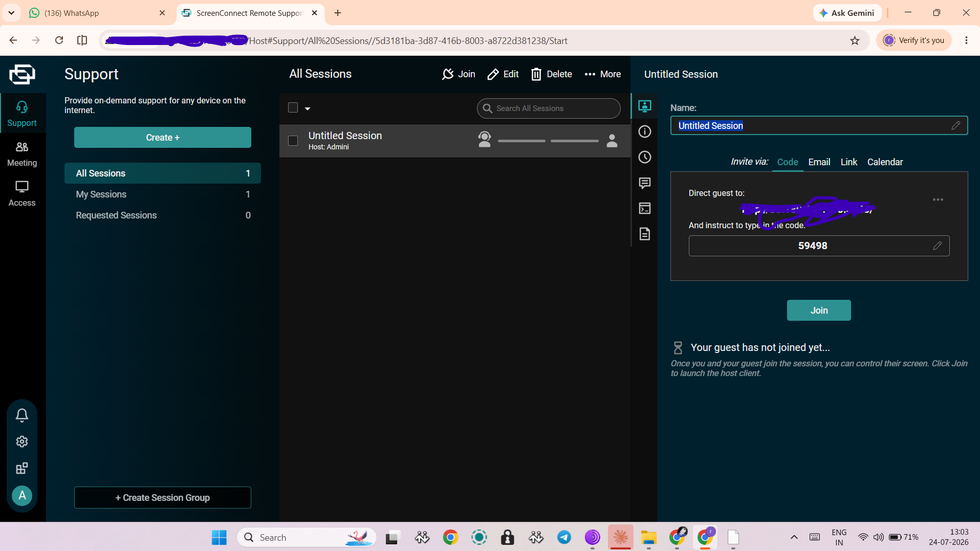The width and height of the screenshot is (980, 551).
Task: Open the user avatar A menu
Action: [22, 495]
